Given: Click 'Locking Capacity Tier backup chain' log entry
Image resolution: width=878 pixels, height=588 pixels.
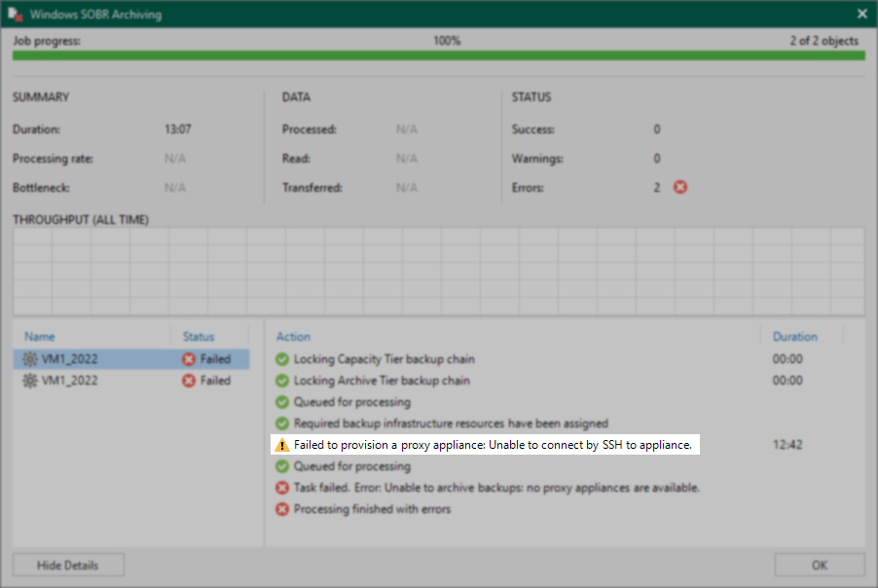Looking at the screenshot, I should [384, 359].
